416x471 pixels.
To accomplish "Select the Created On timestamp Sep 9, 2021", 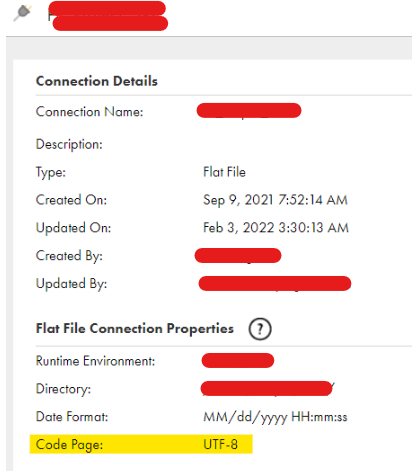I will pos(275,200).
